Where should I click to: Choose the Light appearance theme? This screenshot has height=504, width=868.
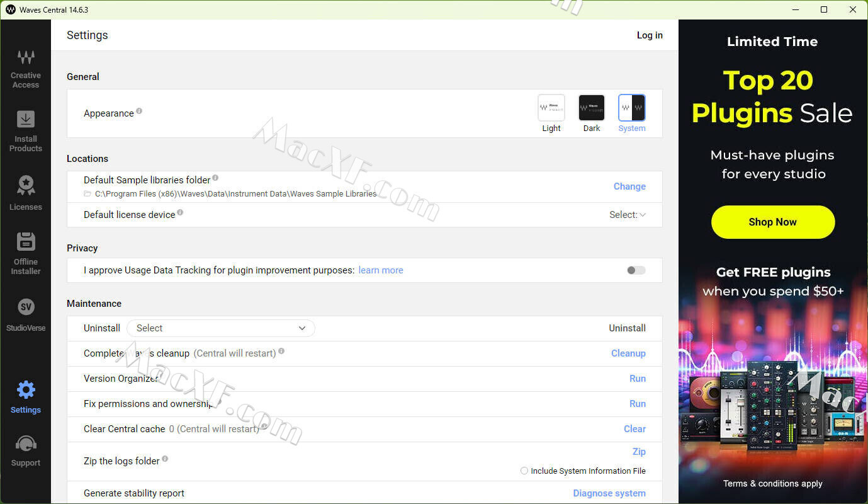(x=551, y=113)
